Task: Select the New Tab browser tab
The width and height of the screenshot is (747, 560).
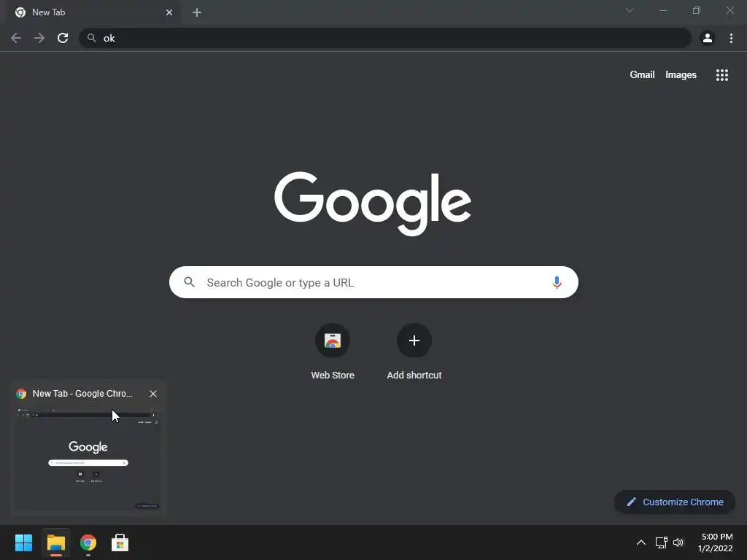Action: click(x=93, y=12)
